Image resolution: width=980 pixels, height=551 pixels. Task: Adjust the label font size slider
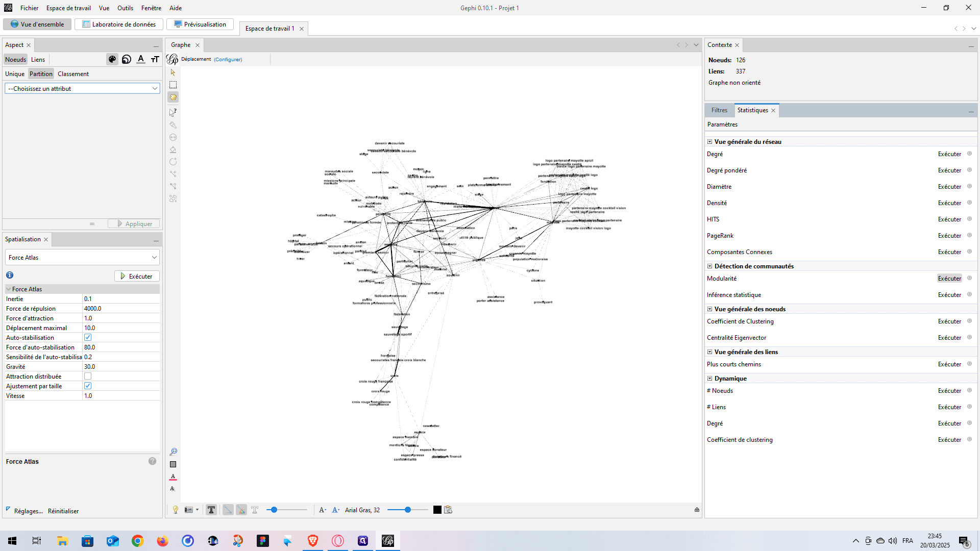pyautogui.click(x=407, y=510)
